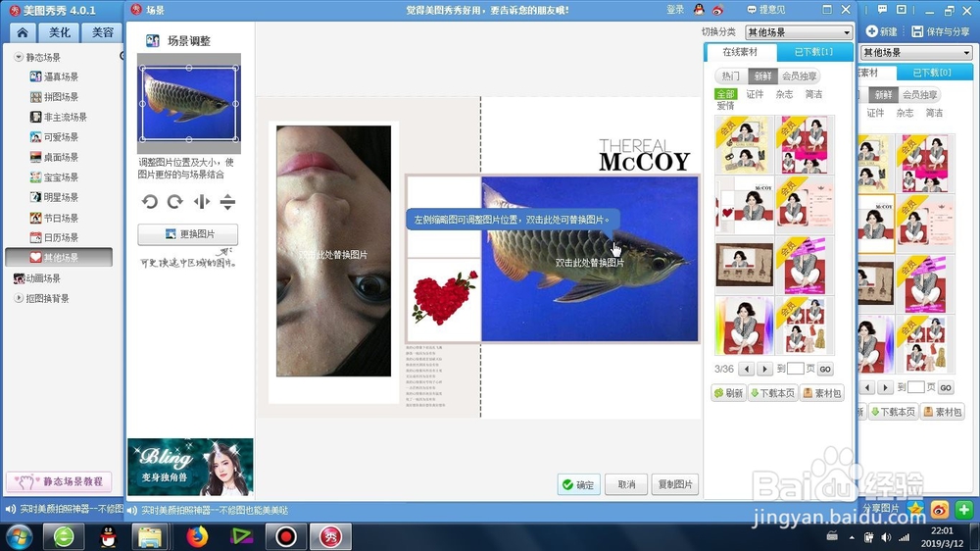Open the 切换分类 dropdown in scene dialog

click(x=799, y=32)
